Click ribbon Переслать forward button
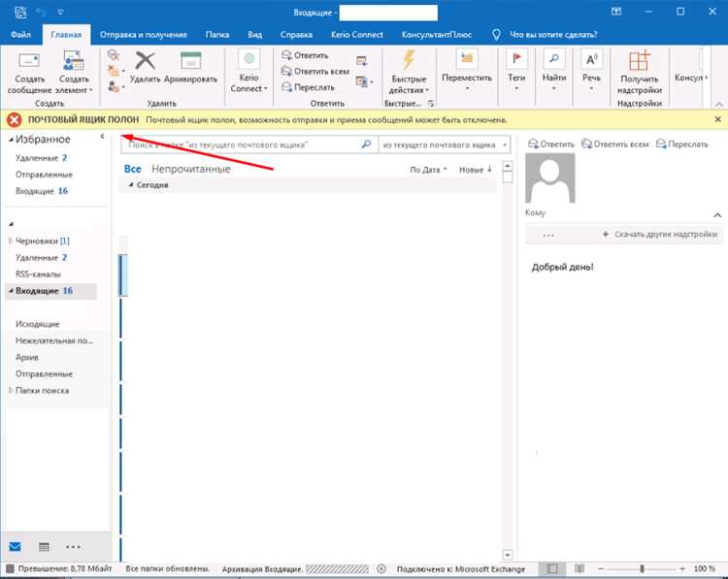The height and width of the screenshot is (579, 728). point(308,86)
